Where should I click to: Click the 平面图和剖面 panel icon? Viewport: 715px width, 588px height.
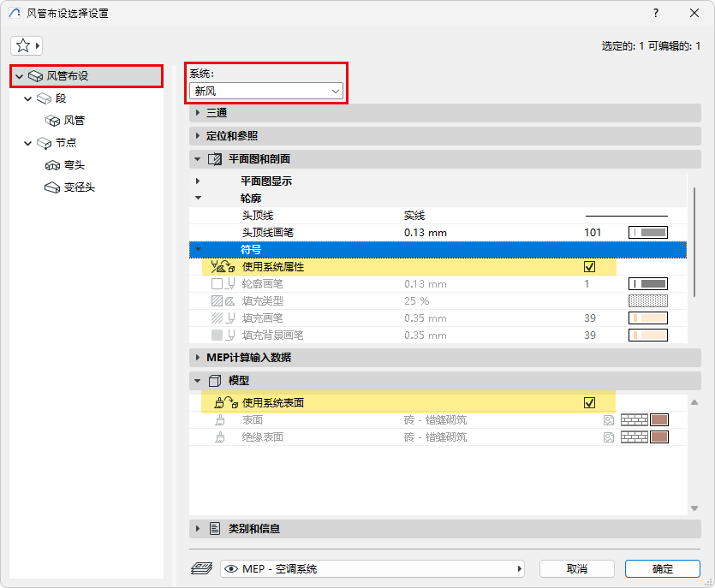pyautogui.click(x=215, y=159)
